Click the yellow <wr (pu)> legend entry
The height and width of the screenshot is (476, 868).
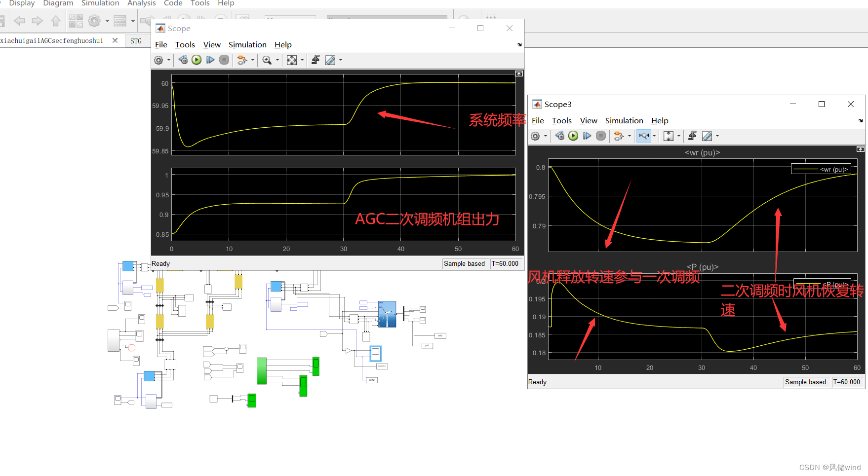coord(821,169)
